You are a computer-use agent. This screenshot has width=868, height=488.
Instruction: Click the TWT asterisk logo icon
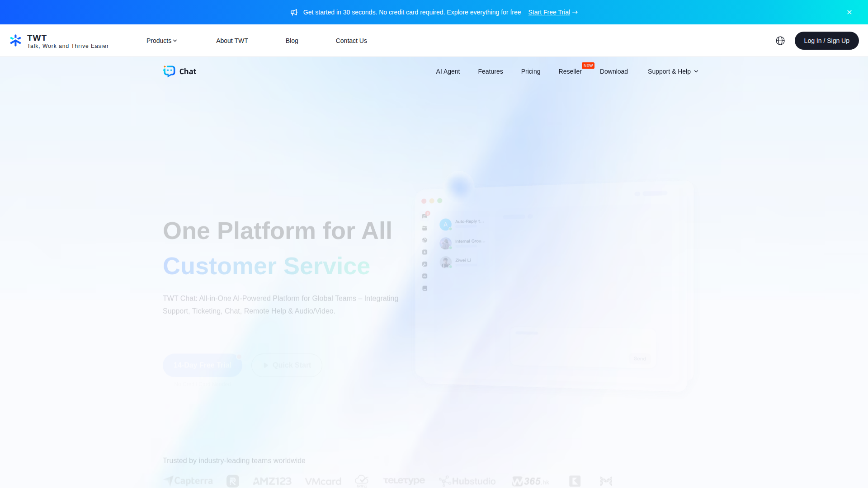click(16, 41)
